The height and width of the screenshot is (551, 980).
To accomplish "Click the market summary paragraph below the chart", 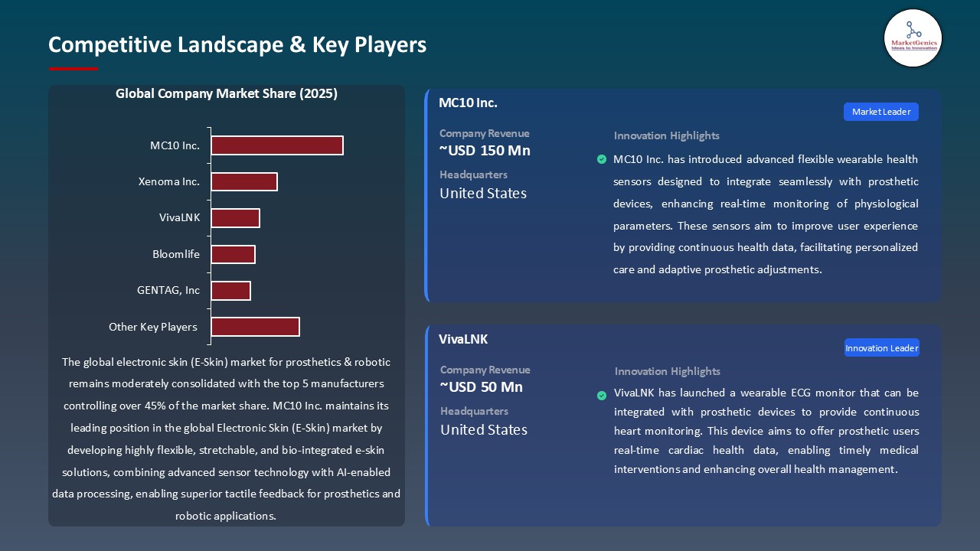I will pyautogui.click(x=227, y=439).
